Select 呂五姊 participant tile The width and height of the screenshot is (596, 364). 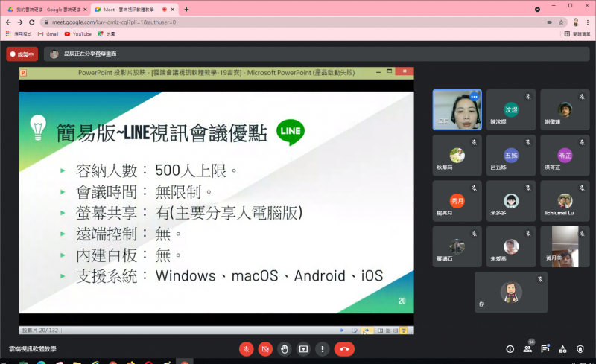511,156
